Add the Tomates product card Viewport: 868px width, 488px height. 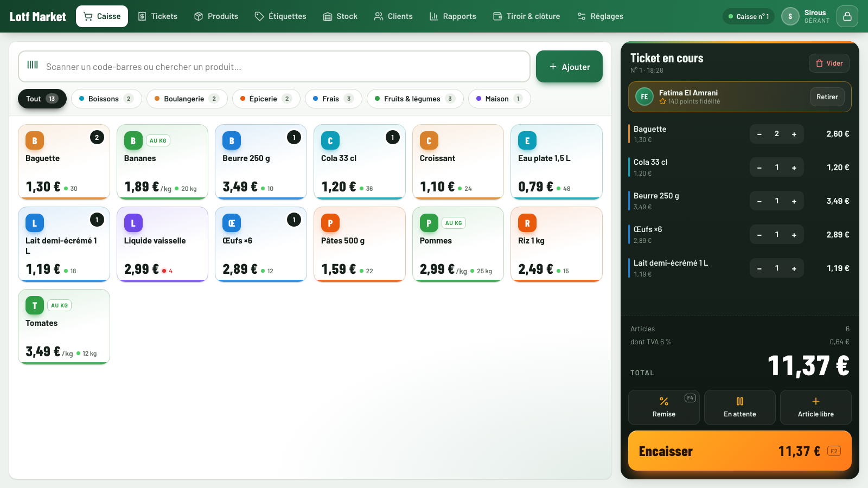click(64, 327)
